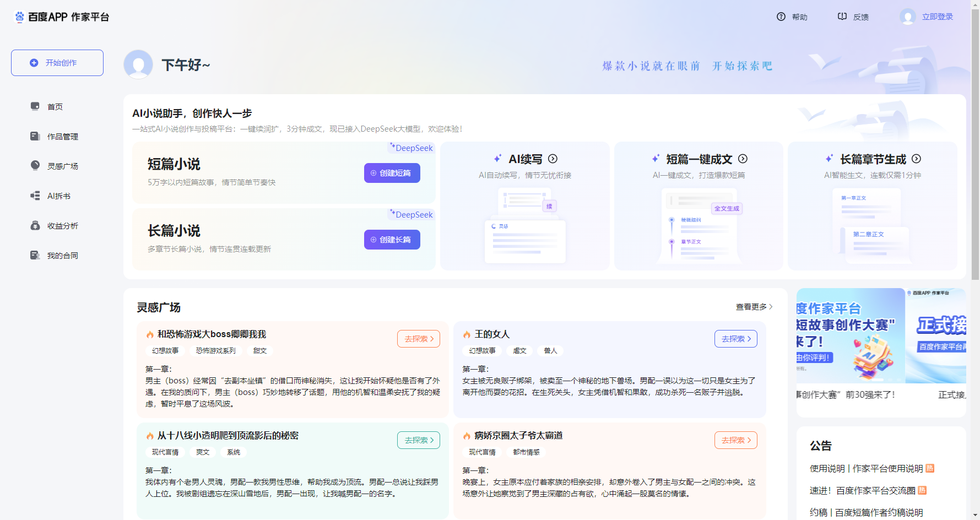Viewport: 980px width, 520px height.
Task: Click the 收益分析 sidebar icon
Action: [x=35, y=225]
